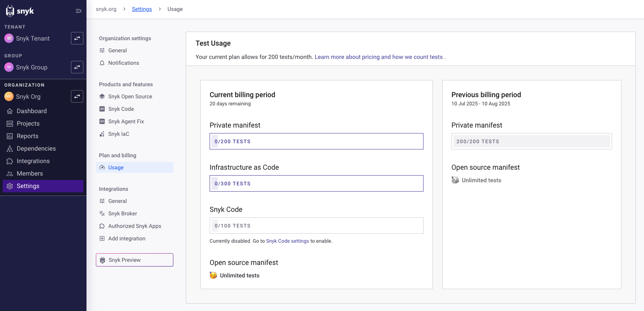Open the Reports page
Image resolution: width=644 pixels, height=311 pixels.
click(27, 136)
